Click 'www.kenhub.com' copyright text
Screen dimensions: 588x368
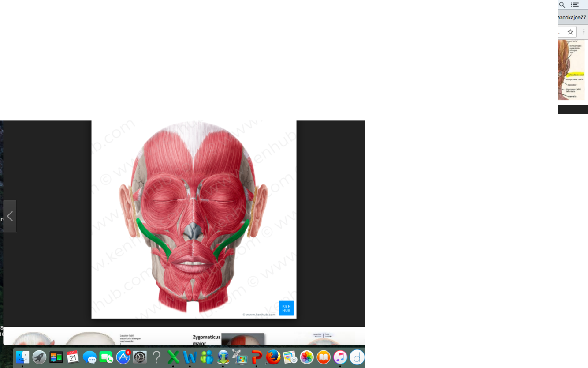(x=259, y=315)
